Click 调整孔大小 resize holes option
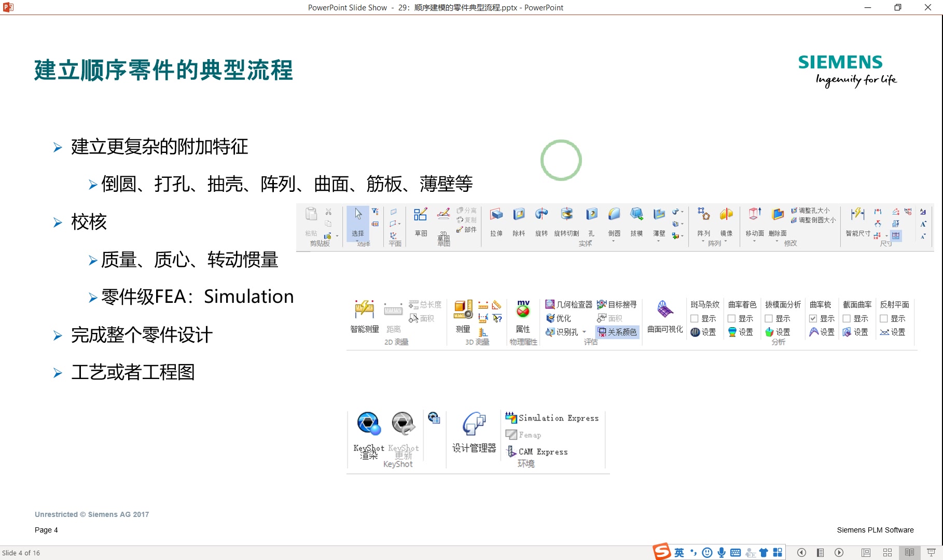The width and height of the screenshot is (943, 560). click(x=810, y=211)
